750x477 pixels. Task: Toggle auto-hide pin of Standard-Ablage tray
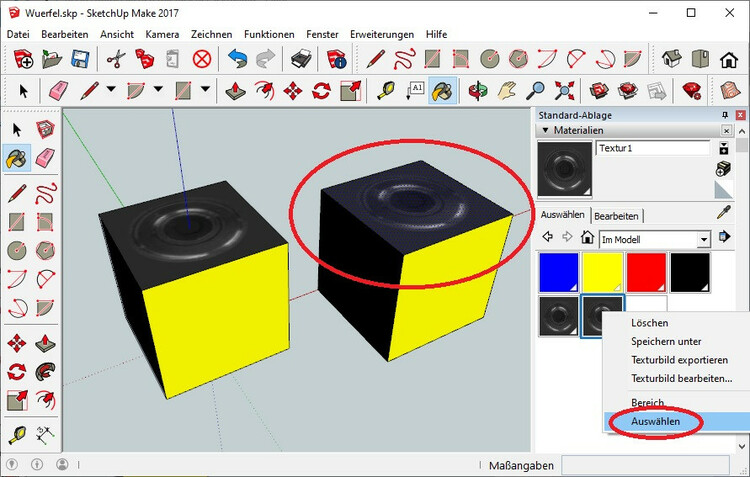click(x=726, y=115)
